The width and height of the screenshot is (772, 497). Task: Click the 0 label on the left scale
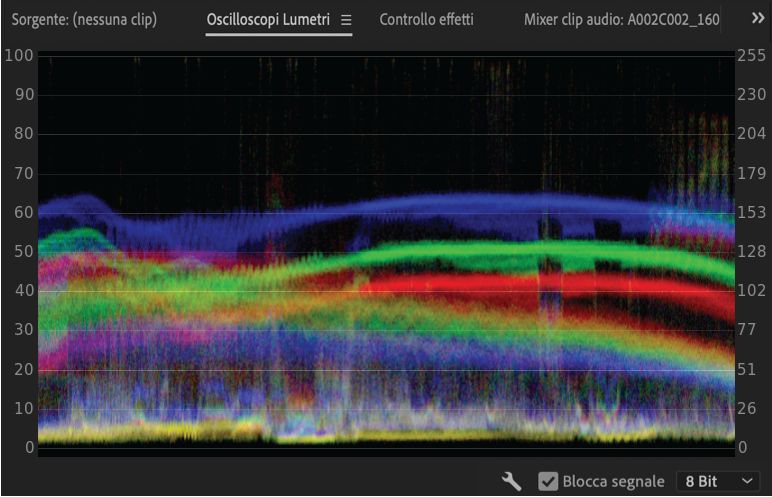pos(30,447)
